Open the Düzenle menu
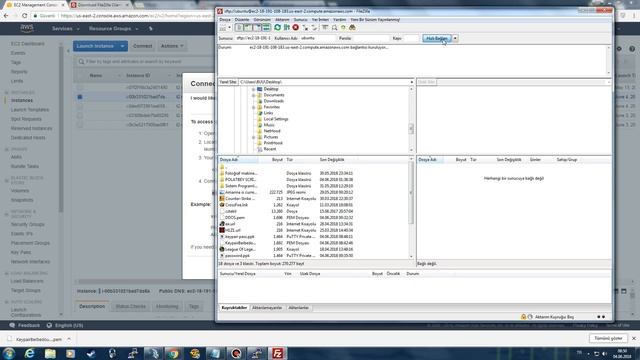The height and width of the screenshot is (360, 640). click(x=242, y=20)
